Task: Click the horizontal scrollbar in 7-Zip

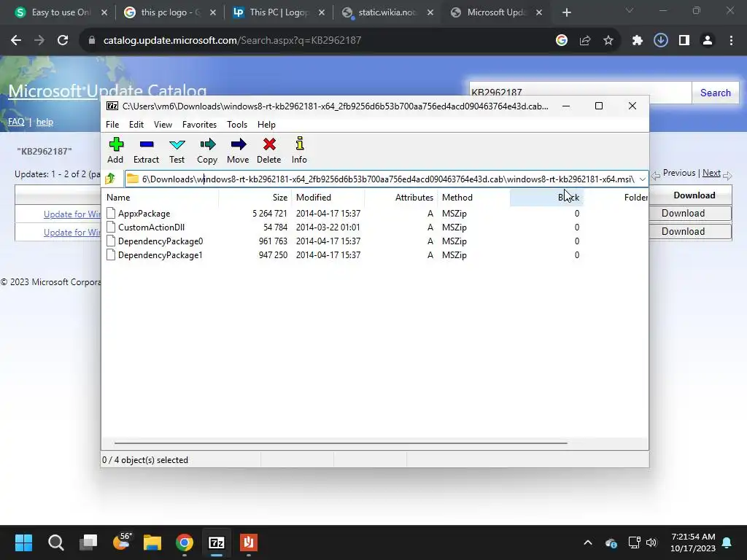Action: click(341, 443)
